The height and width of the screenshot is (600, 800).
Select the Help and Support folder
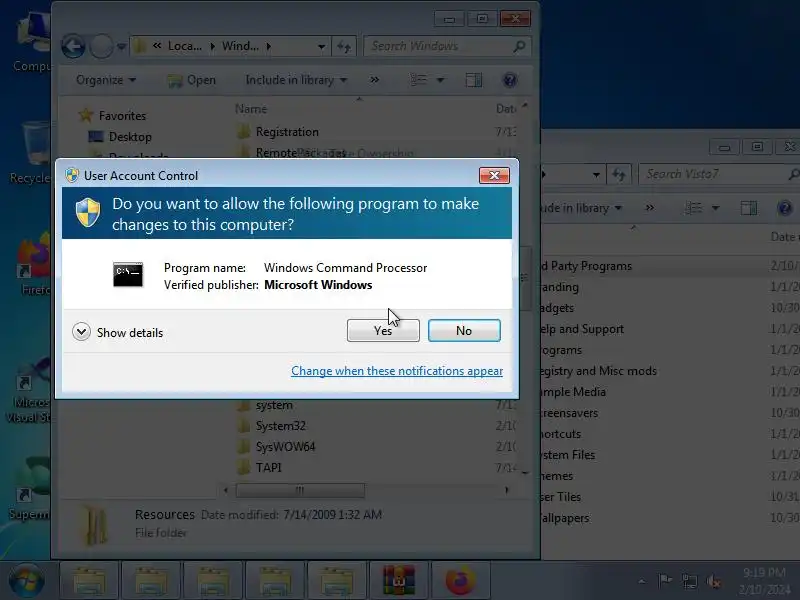coord(582,329)
